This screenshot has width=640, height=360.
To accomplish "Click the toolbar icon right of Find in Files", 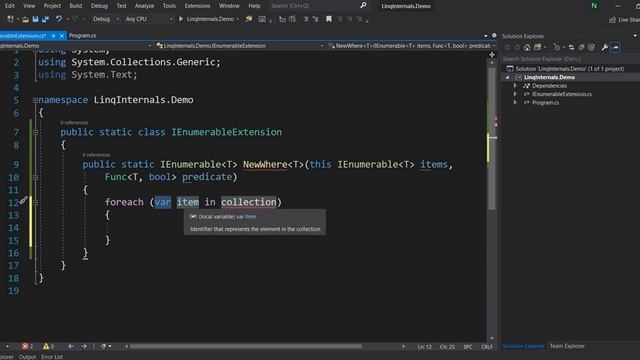I will click(x=262, y=19).
